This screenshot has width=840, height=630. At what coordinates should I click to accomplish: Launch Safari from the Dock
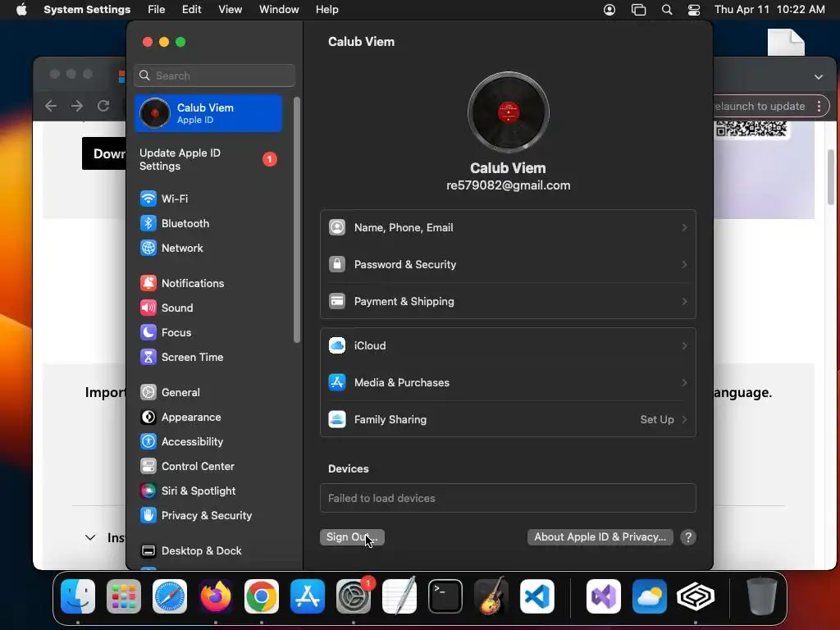pos(170,596)
